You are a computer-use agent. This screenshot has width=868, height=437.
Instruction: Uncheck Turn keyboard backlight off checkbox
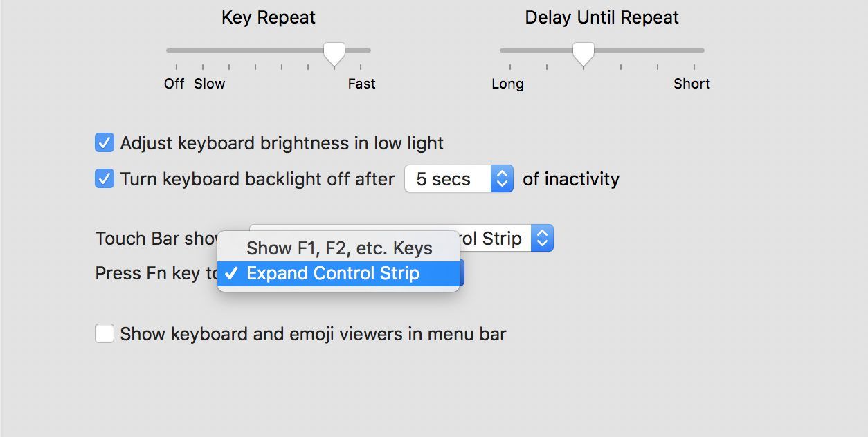point(105,179)
